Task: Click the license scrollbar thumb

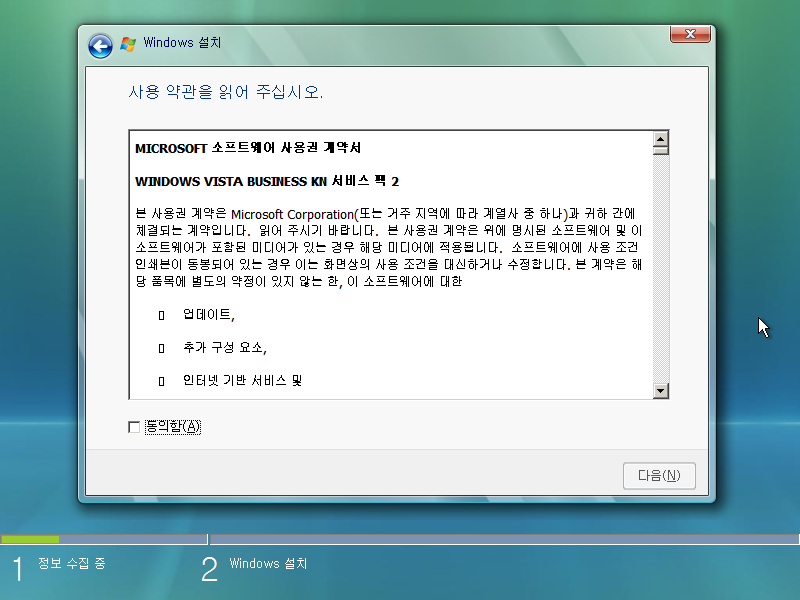Action: coord(661,151)
